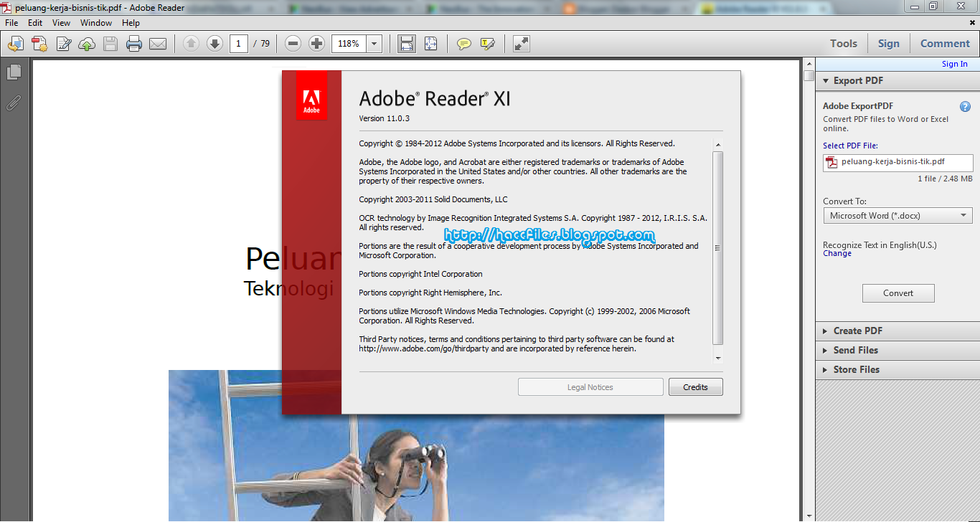Click the upload to cloud icon
Viewport: 980px width, 522px height.
pyautogui.click(x=87, y=44)
